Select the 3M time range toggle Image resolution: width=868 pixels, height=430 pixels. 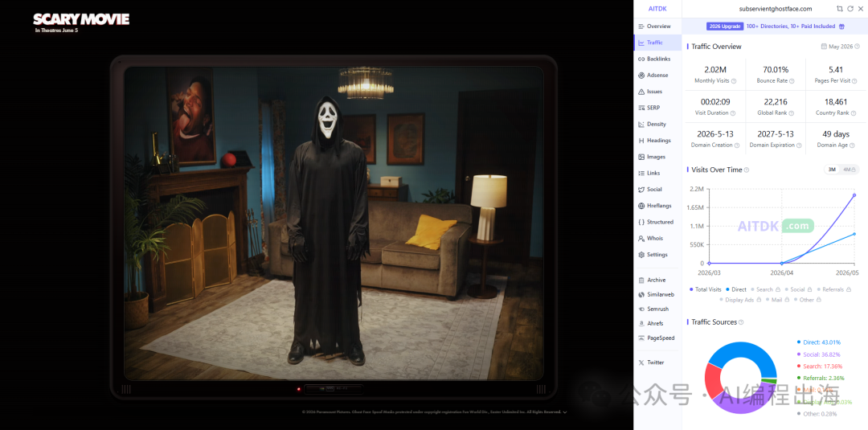pos(832,170)
